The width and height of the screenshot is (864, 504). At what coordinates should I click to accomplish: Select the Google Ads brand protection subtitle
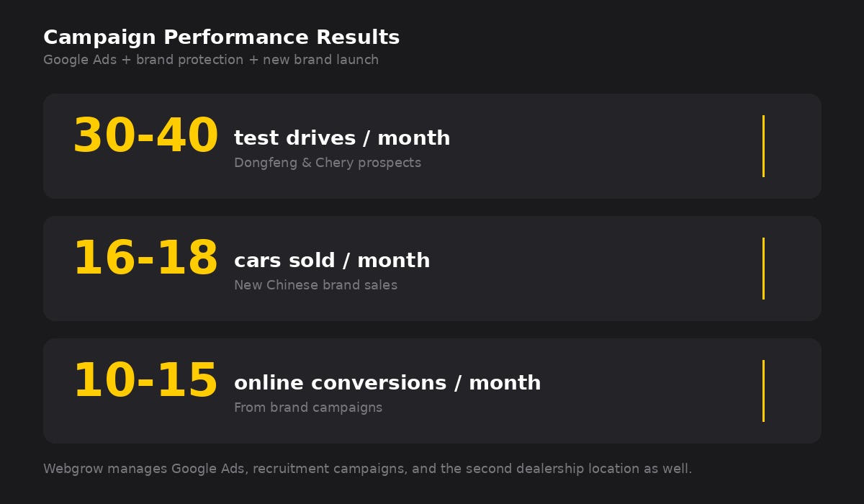(210, 60)
